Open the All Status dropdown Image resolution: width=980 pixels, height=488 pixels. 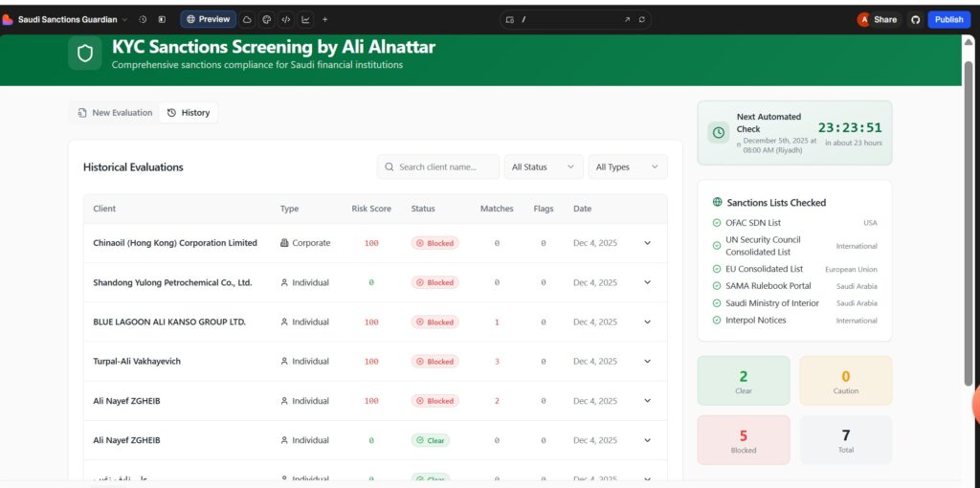coord(544,166)
